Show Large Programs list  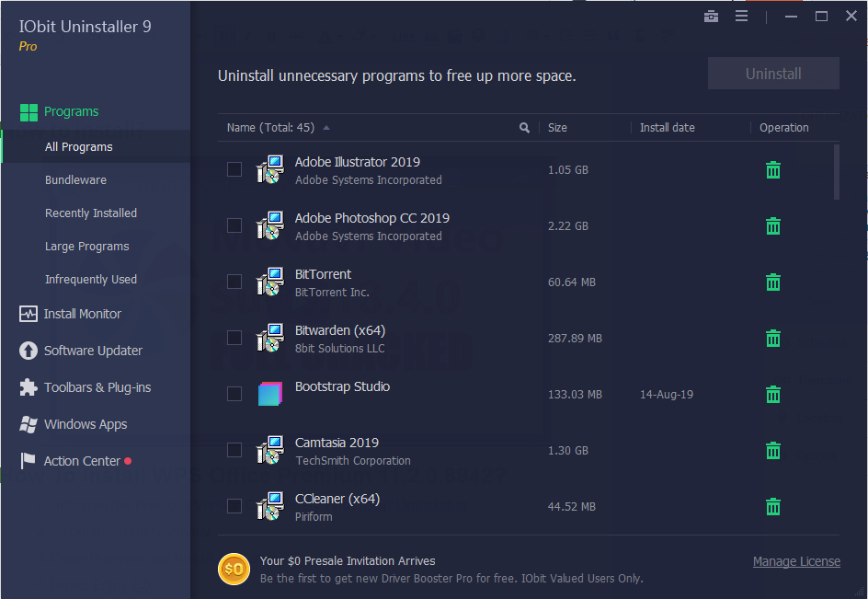87,247
